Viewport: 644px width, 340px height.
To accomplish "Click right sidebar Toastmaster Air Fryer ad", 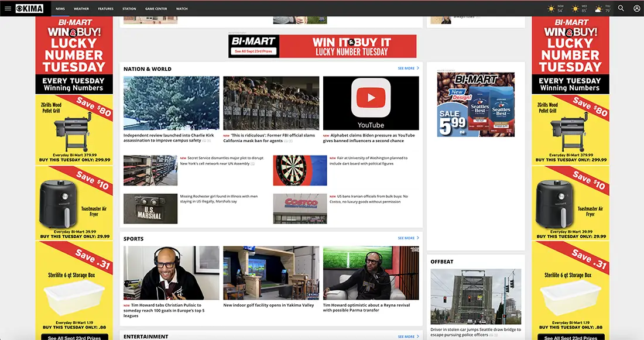I will coord(570,203).
